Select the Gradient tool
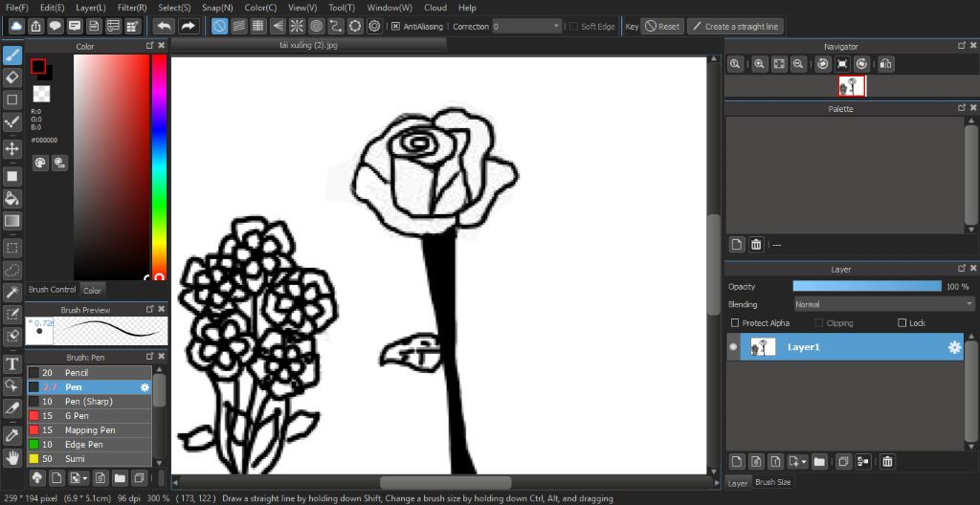 11,221
